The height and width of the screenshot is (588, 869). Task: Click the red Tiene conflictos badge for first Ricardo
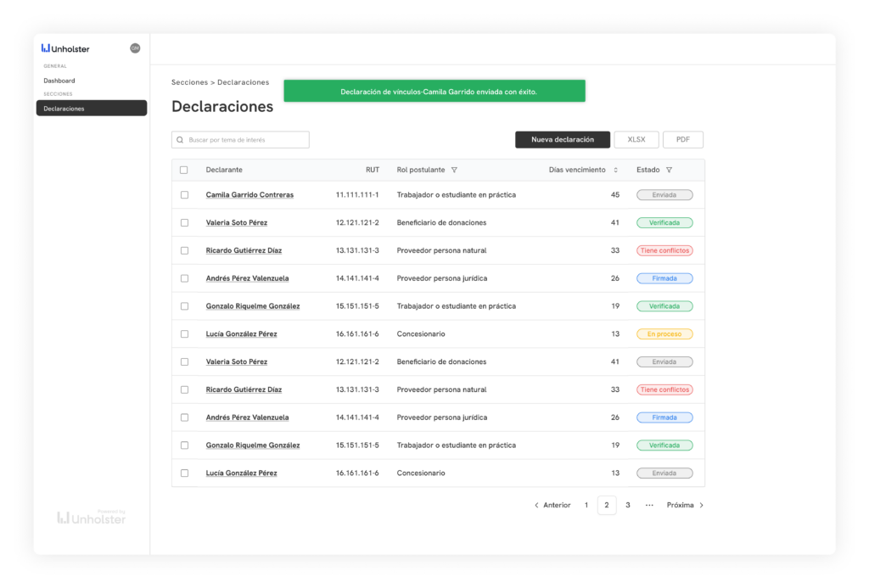(664, 250)
